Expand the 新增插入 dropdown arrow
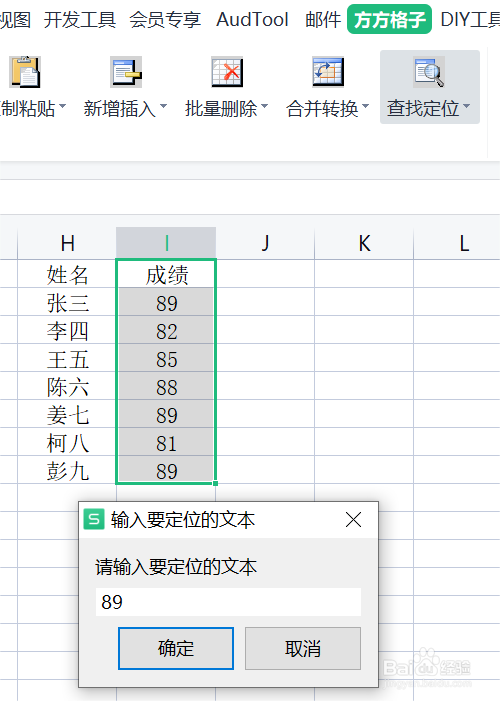 coord(164,106)
